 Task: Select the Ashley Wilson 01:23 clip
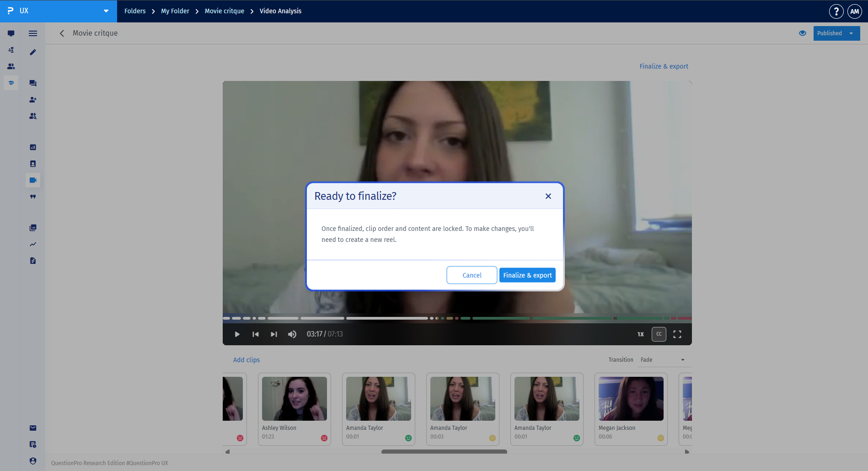coord(295,409)
